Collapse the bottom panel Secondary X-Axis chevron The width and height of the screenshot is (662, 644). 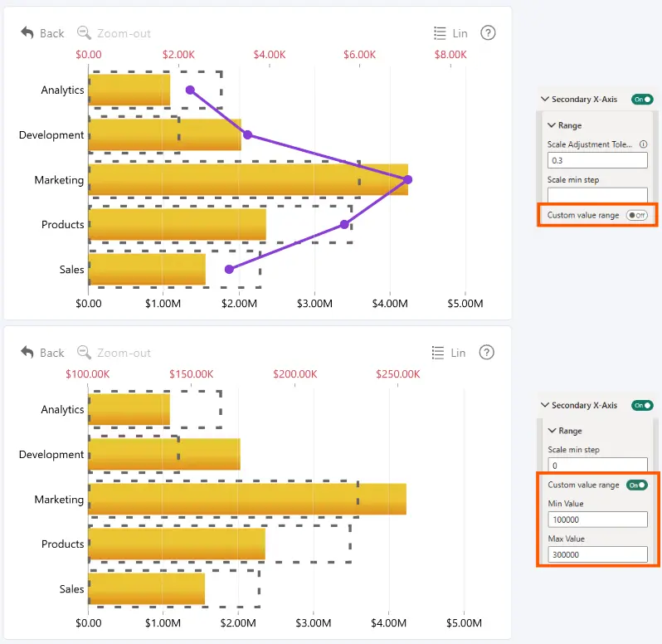545,405
